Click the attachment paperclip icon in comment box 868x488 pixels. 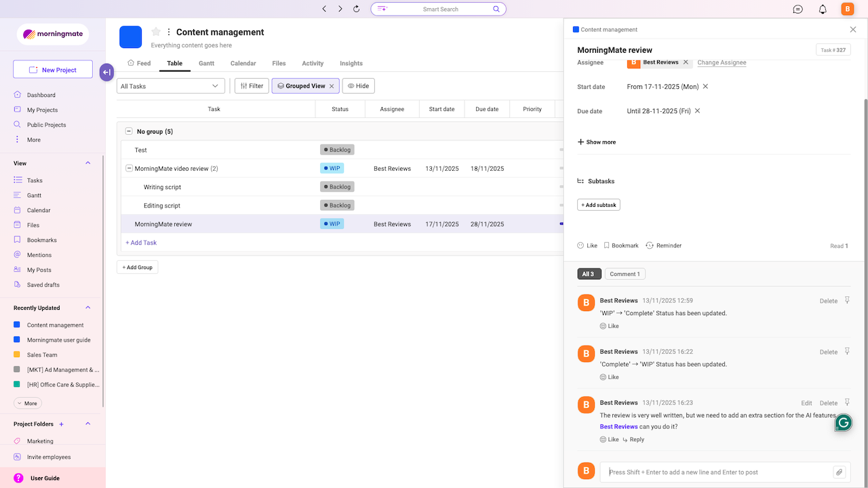[839, 472]
